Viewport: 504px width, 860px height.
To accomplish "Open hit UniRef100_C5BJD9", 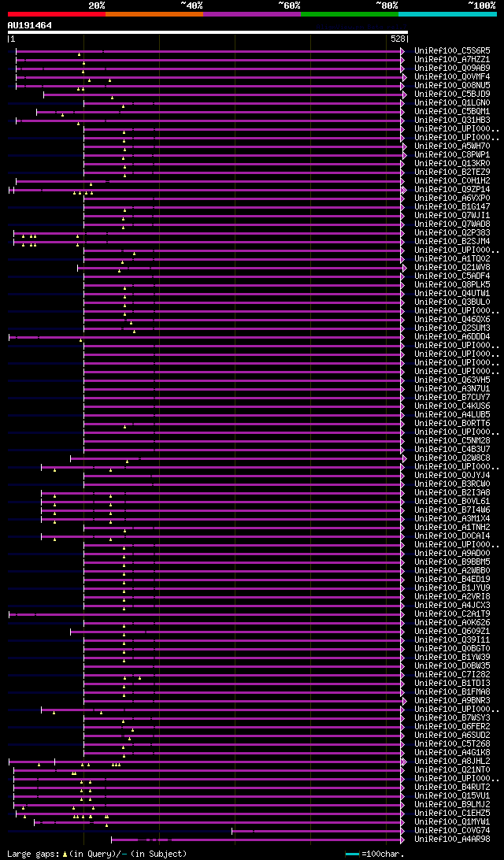I will (x=453, y=94).
